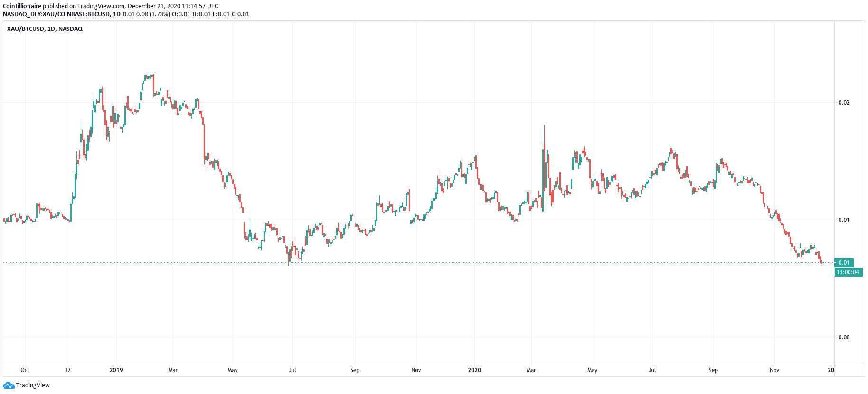
Task: Select the L:0.01 low value
Action: (221, 14)
